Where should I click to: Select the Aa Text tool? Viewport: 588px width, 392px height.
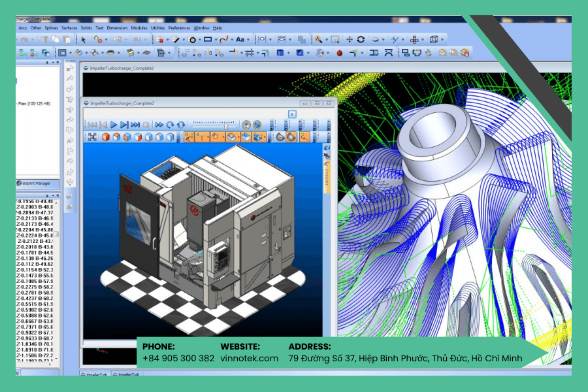point(240,39)
